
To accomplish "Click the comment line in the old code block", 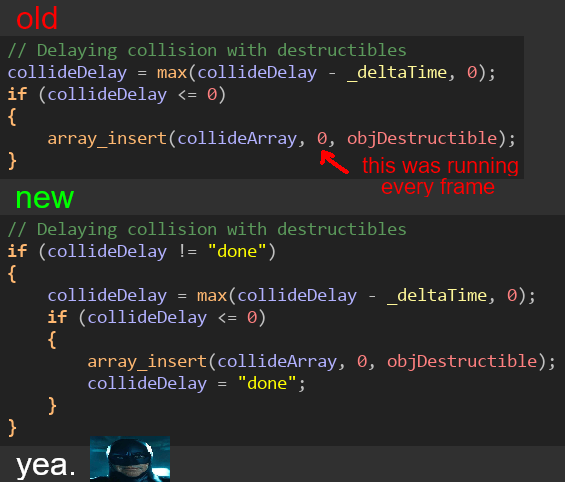I will (x=207, y=50).
